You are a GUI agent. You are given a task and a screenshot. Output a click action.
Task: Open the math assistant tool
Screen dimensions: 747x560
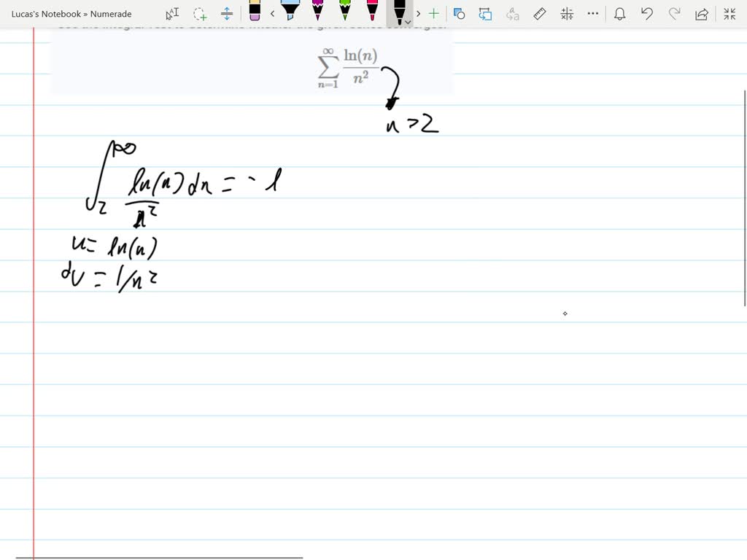566,13
